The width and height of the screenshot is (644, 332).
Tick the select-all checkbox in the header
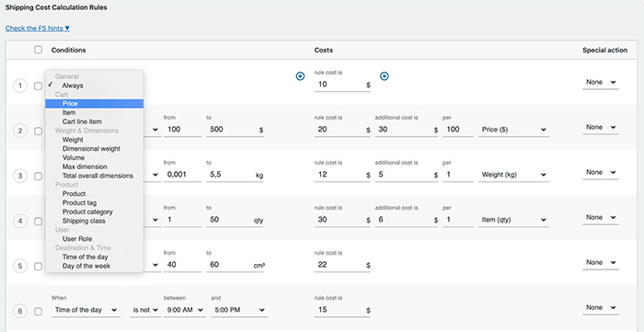click(x=39, y=50)
